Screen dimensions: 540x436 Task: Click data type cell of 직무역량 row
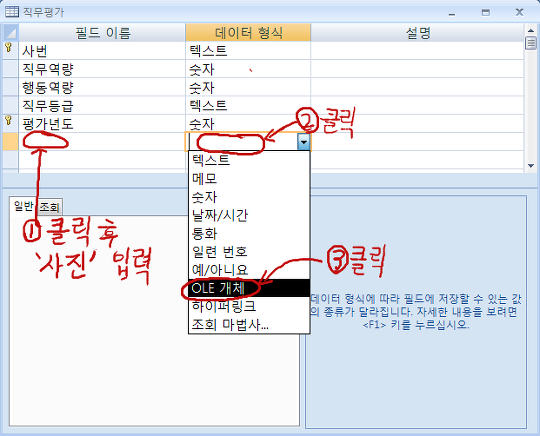tap(248, 69)
